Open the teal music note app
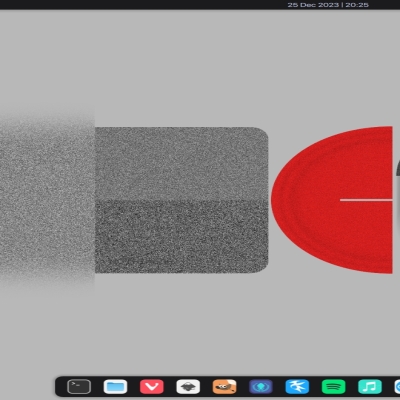400x400 pixels. [370, 387]
